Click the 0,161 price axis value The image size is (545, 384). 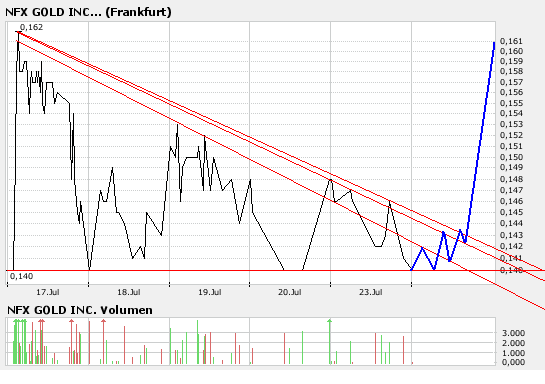tap(511, 41)
